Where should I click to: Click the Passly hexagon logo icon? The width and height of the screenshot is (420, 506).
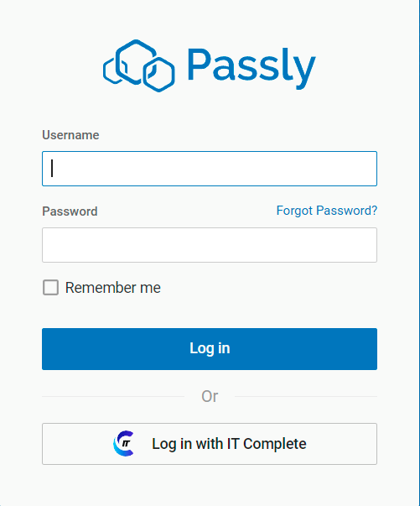pos(139,65)
